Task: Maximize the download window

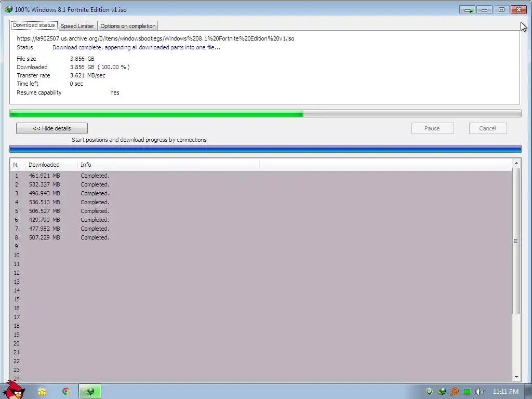Action: point(501,10)
